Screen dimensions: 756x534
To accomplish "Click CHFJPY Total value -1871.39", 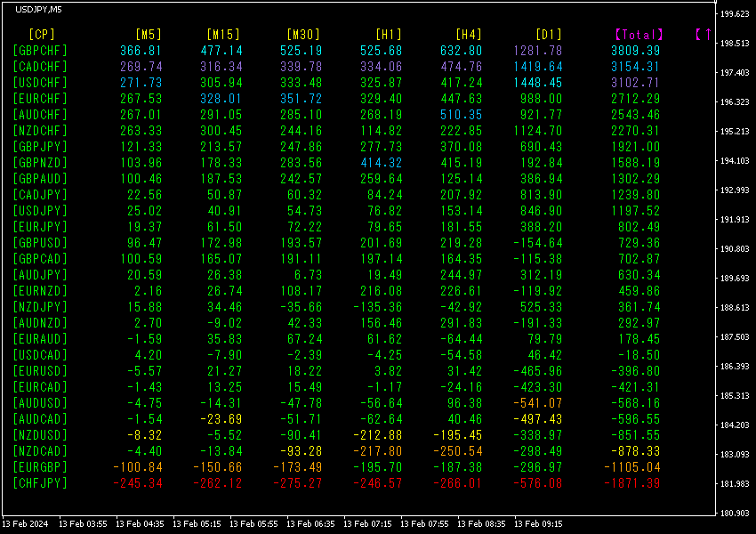I will point(631,483).
